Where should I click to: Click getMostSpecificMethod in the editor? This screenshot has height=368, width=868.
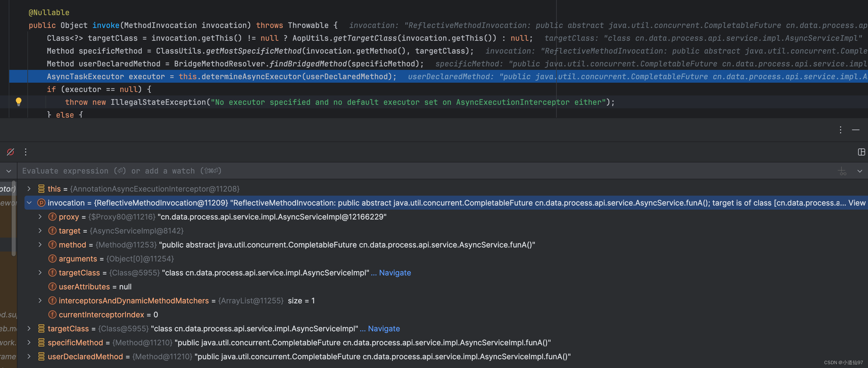[253, 51]
